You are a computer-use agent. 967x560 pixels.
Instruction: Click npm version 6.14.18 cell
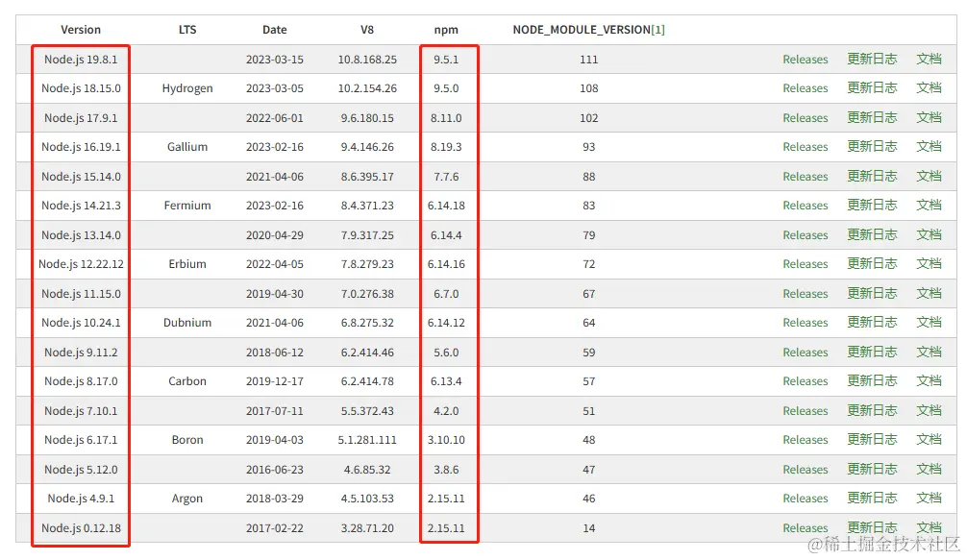tap(446, 206)
